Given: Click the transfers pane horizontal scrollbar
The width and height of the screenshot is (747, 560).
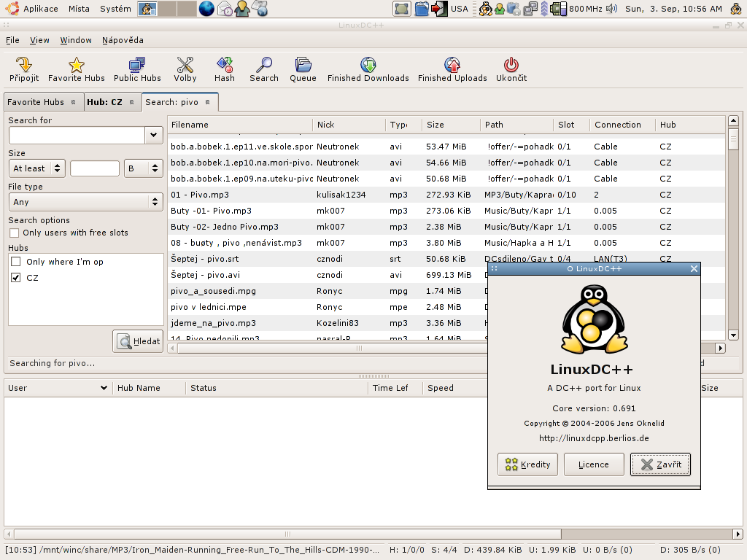Looking at the screenshot, I should pos(287,534).
